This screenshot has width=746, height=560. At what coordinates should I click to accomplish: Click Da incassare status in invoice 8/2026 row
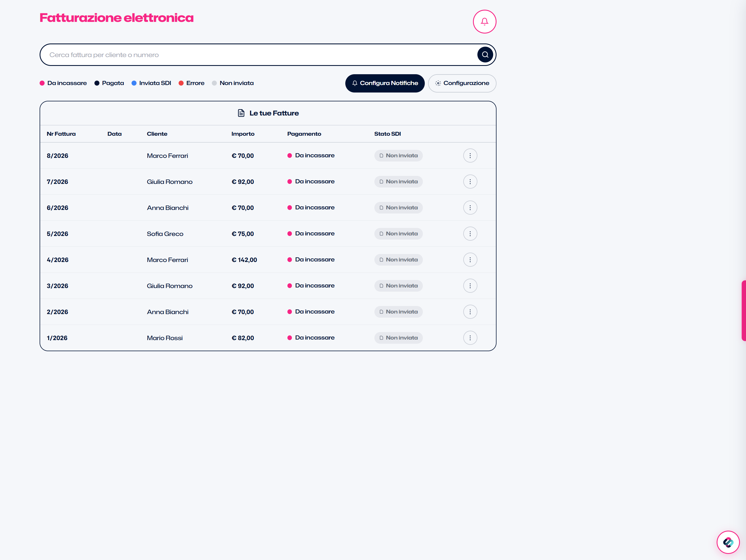(311, 156)
